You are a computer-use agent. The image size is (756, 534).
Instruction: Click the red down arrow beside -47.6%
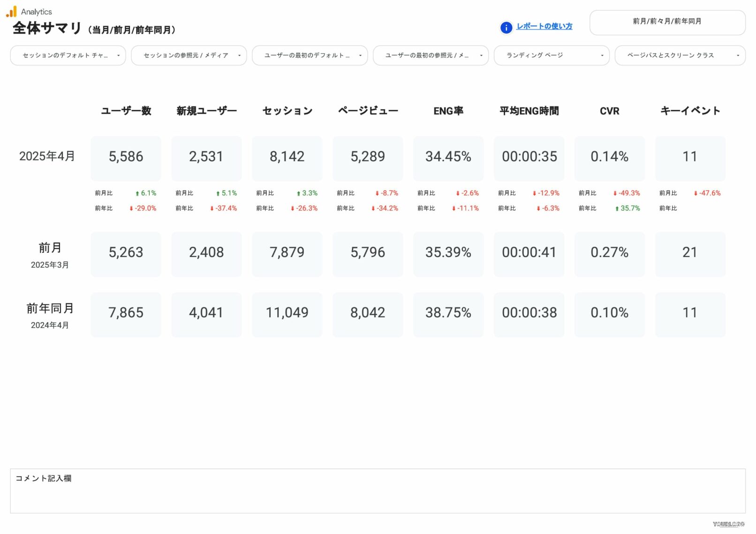click(x=696, y=194)
